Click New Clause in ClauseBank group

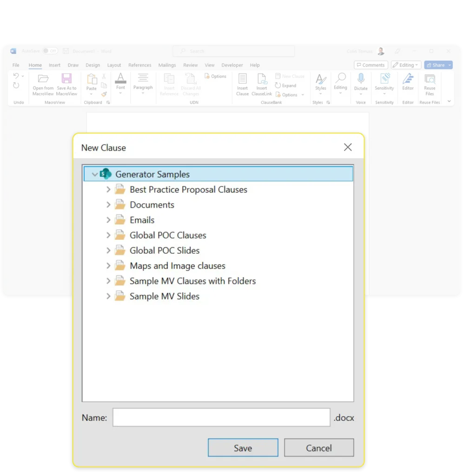click(x=290, y=76)
